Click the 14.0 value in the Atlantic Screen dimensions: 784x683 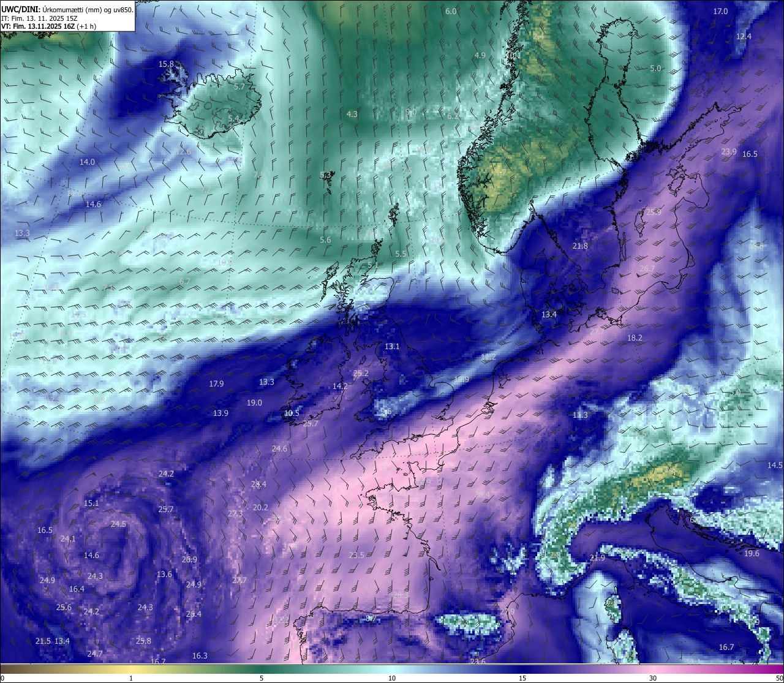[x=87, y=162]
